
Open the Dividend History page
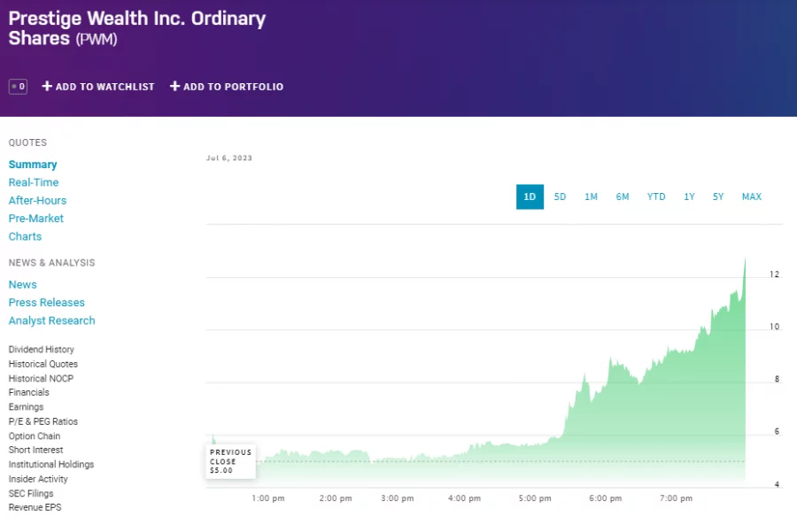tap(41, 349)
